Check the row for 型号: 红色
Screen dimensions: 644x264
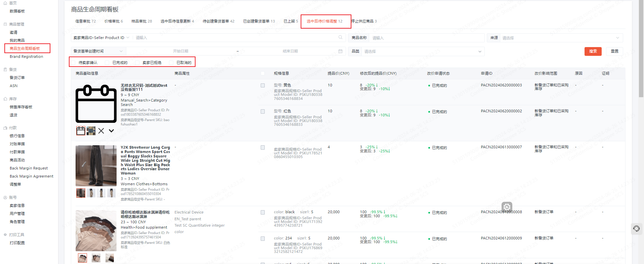[x=263, y=111]
